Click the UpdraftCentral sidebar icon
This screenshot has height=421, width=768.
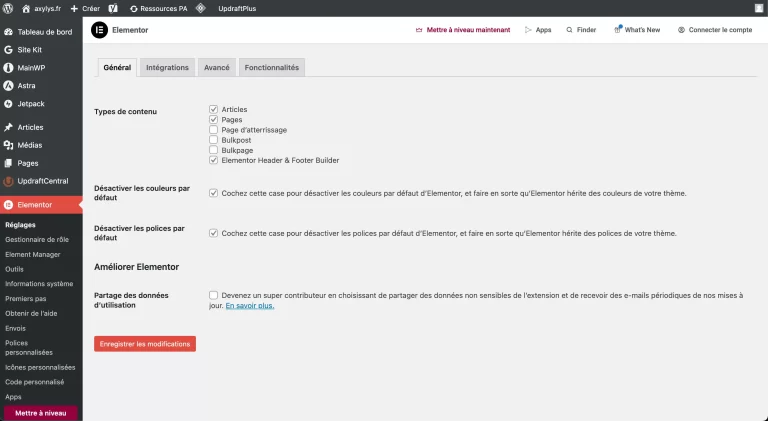[x=8, y=181]
